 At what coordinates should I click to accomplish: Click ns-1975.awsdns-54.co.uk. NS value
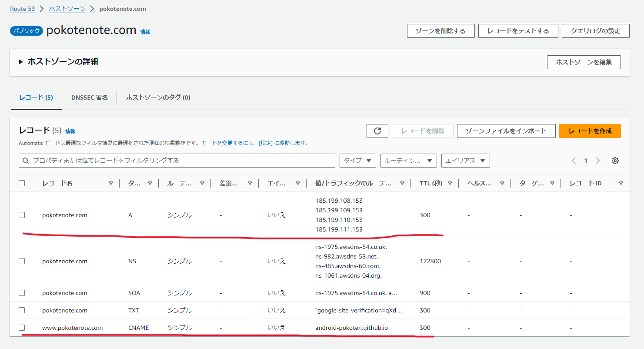(351, 247)
